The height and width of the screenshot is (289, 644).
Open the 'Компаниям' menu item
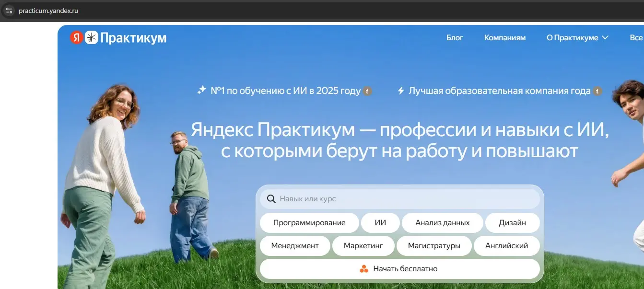tap(505, 38)
